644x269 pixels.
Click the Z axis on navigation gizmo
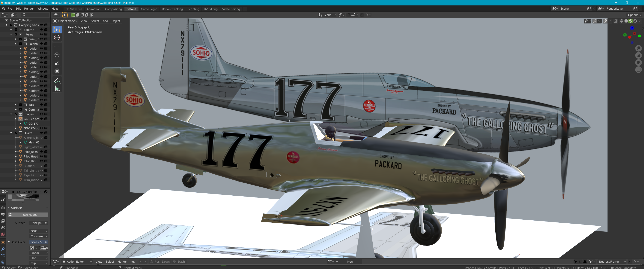(x=632, y=28)
